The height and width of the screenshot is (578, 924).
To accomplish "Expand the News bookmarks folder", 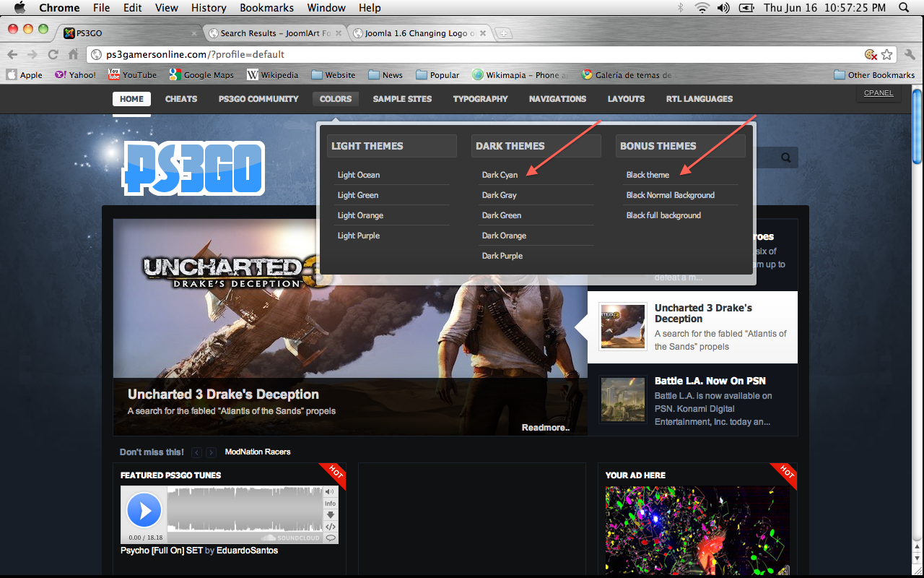I will point(385,74).
